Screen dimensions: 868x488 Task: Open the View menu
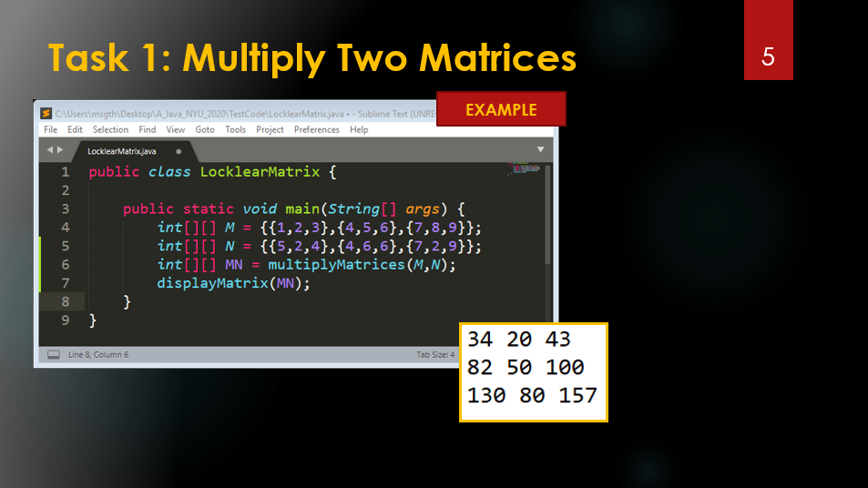pyautogui.click(x=176, y=129)
